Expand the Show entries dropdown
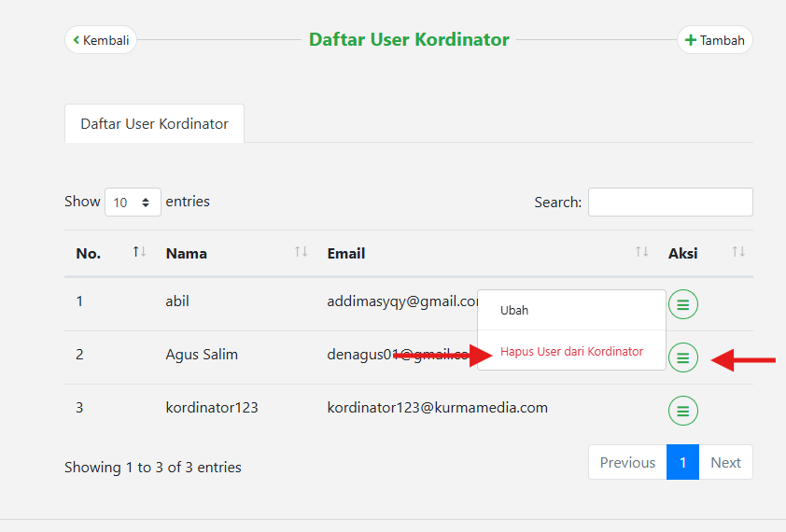This screenshot has height=532, width=786. coord(133,203)
